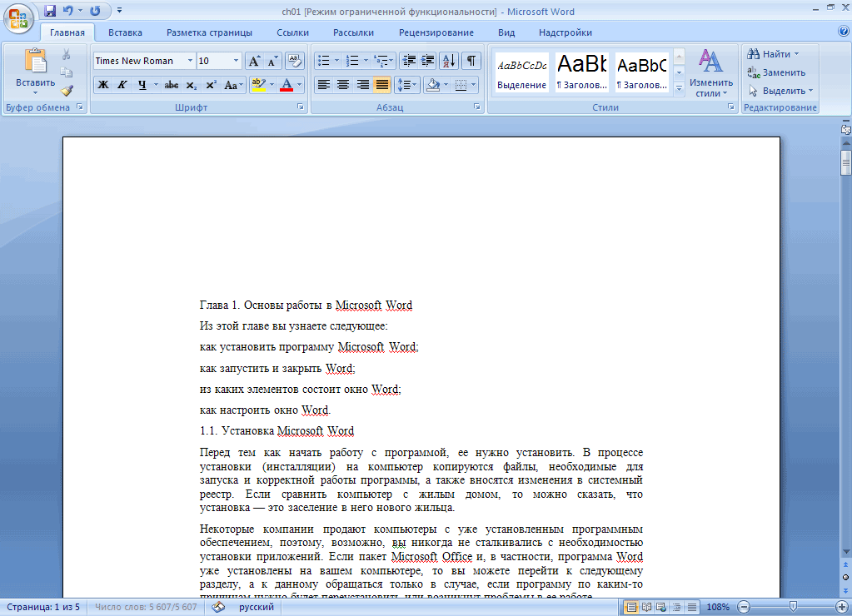Apply superscript formatting
The width and height of the screenshot is (852, 616).
[212, 85]
